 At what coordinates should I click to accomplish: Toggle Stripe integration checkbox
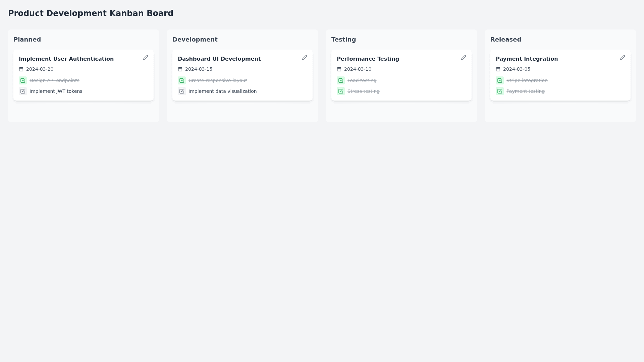pos(500,80)
